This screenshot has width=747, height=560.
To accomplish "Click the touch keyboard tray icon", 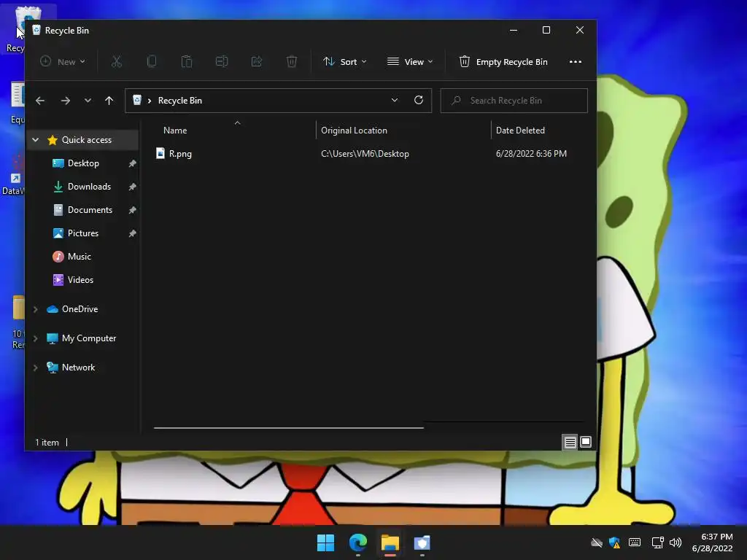I will [x=635, y=542].
